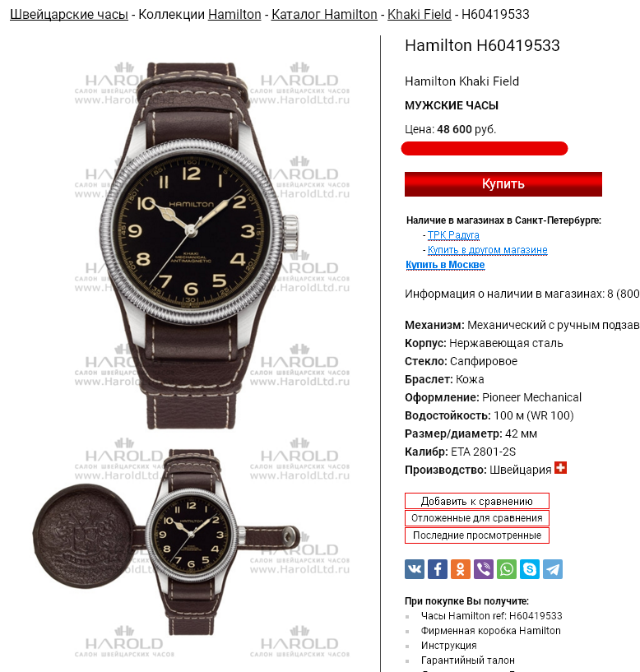Go to Швейцарские часы breadcrumb
The image size is (640, 672).
pos(69,14)
